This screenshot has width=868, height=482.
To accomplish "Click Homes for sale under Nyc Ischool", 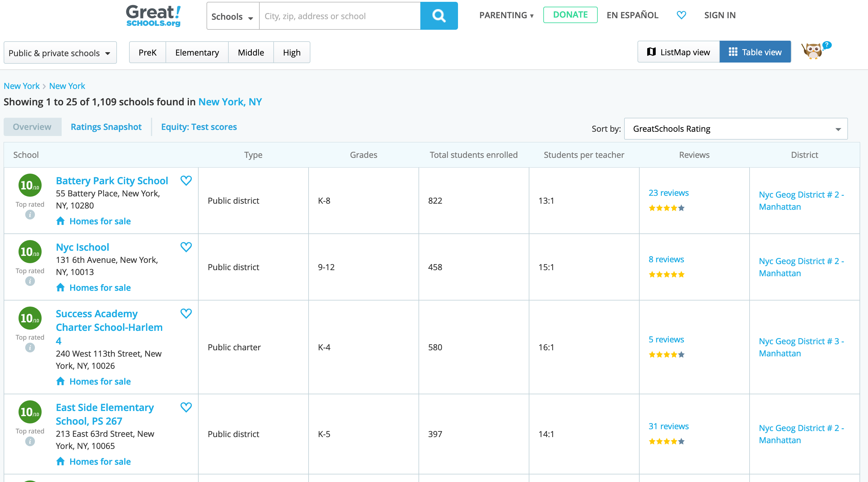I will (x=100, y=287).
